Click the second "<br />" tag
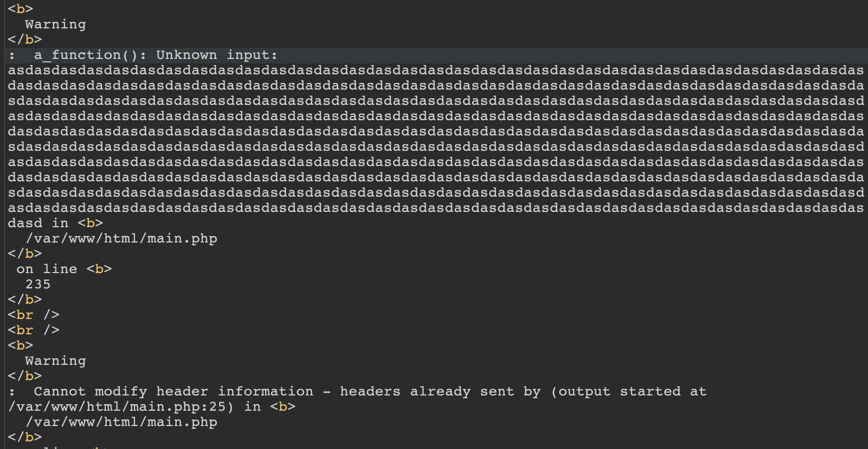 (33, 330)
